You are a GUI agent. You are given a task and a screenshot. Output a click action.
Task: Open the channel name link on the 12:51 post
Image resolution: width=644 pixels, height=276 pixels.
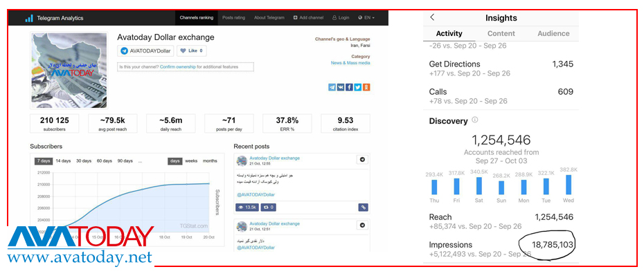(275, 223)
